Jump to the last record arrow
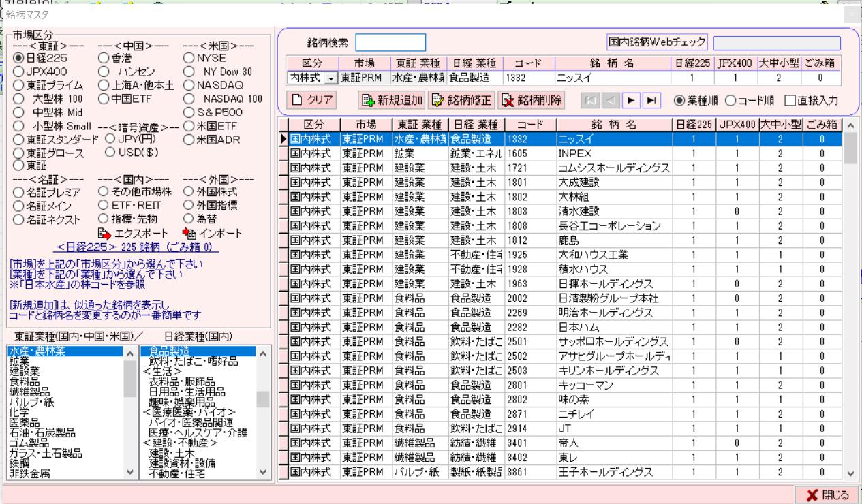 [x=651, y=101]
